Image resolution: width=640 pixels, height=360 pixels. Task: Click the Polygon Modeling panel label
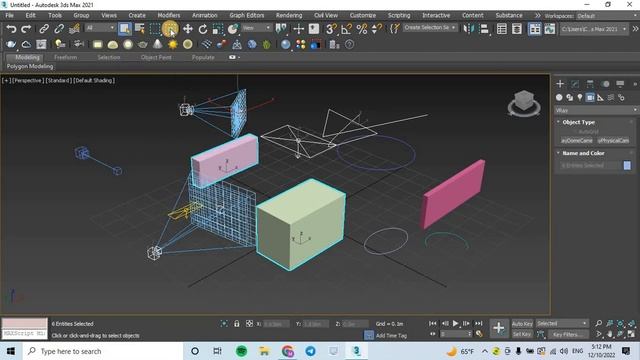[x=30, y=66]
